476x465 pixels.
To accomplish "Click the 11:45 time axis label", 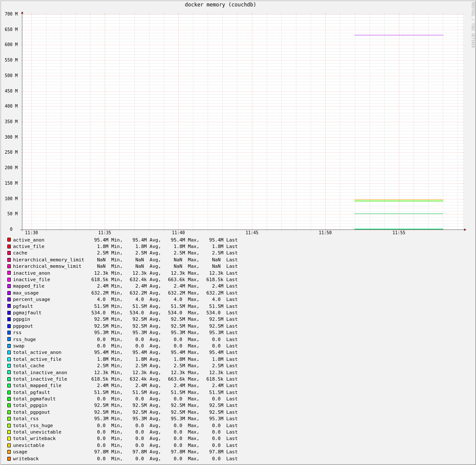I will point(252,232).
